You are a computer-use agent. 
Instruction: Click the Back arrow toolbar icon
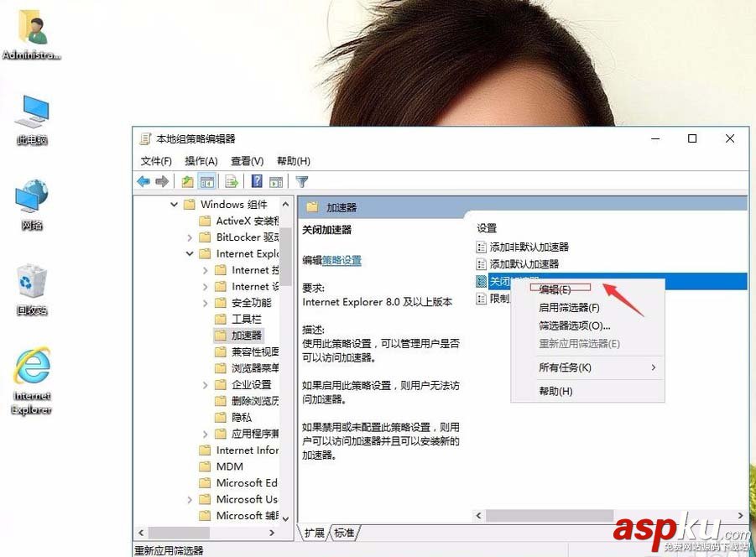143,182
